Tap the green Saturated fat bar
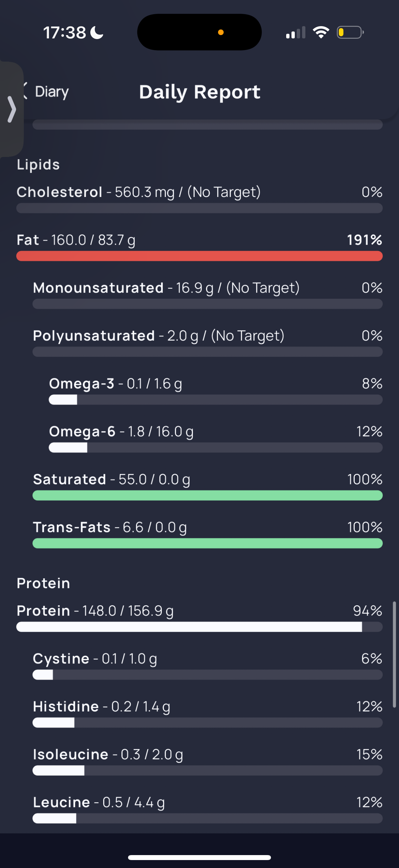 click(x=207, y=495)
